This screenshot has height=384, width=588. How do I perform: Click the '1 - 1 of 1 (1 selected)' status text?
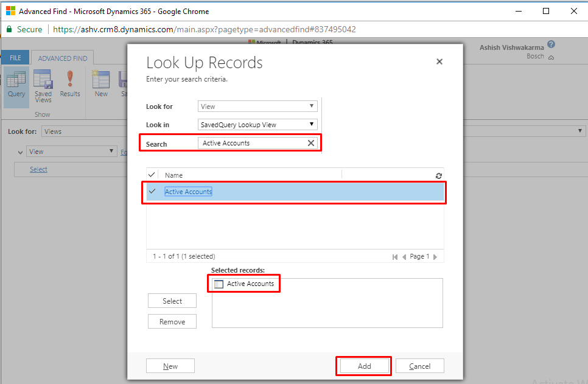[184, 256]
